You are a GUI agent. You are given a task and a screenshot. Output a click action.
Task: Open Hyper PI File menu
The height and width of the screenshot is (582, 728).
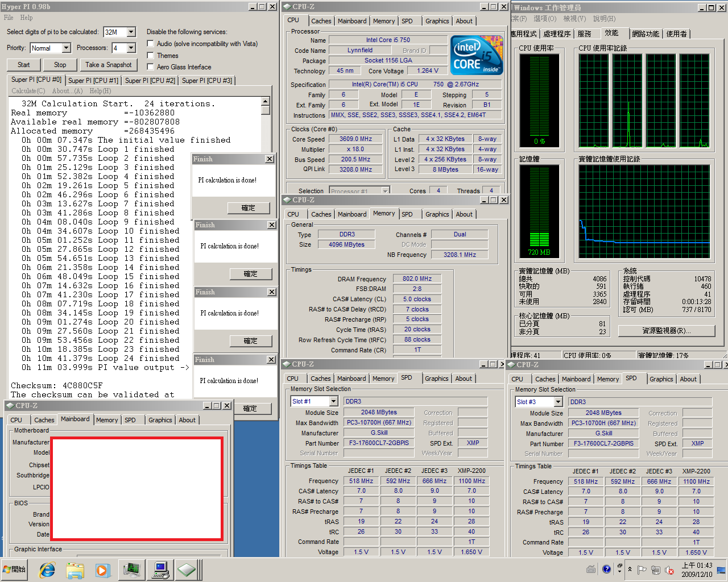click(9, 18)
